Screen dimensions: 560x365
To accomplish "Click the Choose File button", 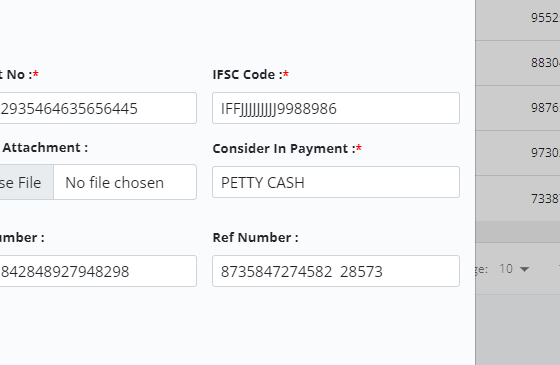I will [26, 182].
